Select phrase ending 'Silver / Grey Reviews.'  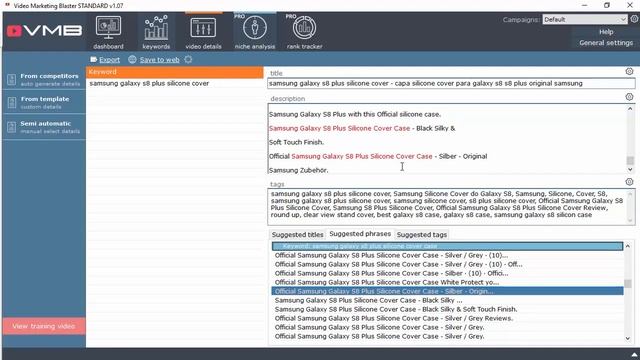point(447,318)
